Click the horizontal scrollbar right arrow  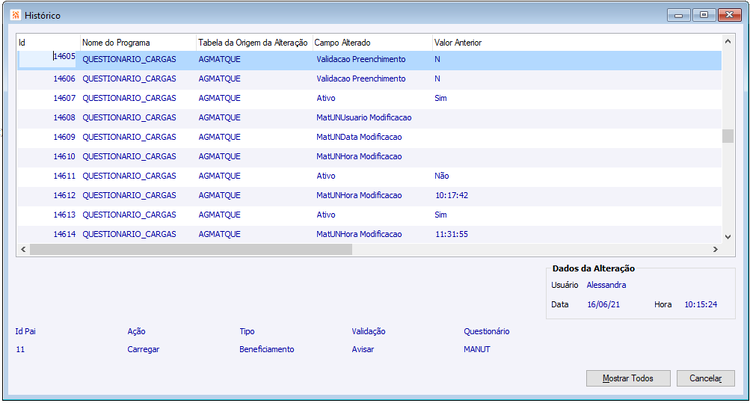716,249
